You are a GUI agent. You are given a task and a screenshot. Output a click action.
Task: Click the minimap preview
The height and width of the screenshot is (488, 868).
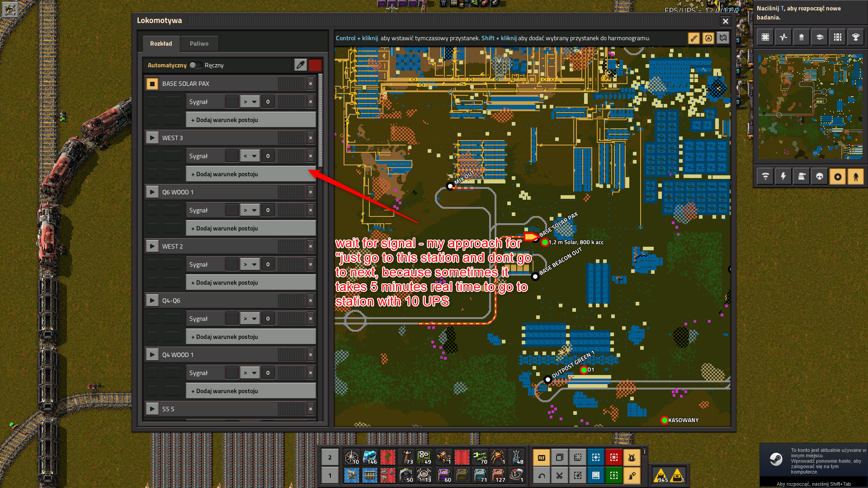coord(810,107)
